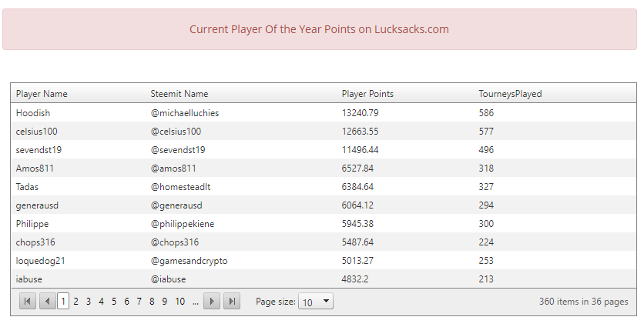The image size is (644, 327).
Task: Select the 5945.38 points value
Action: pos(357,224)
